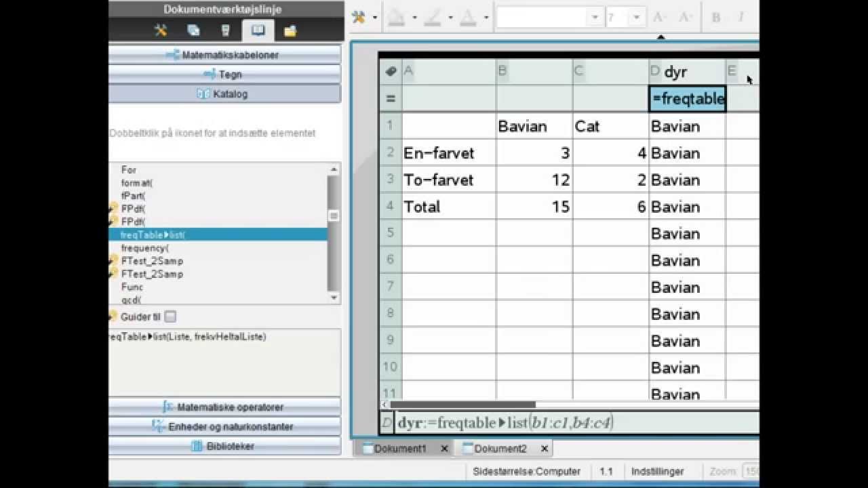
Task: Select the =freqtable formula cell in column D
Action: pos(688,99)
